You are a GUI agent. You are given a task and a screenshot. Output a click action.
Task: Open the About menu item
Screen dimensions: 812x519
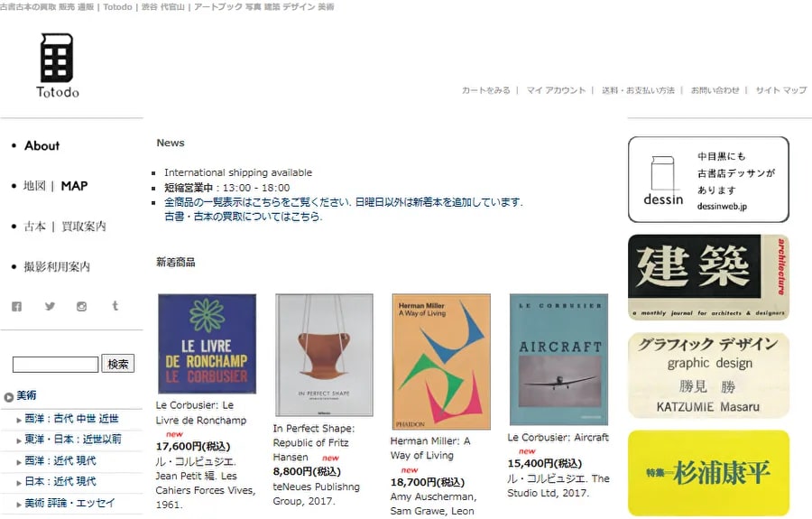(42, 145)
